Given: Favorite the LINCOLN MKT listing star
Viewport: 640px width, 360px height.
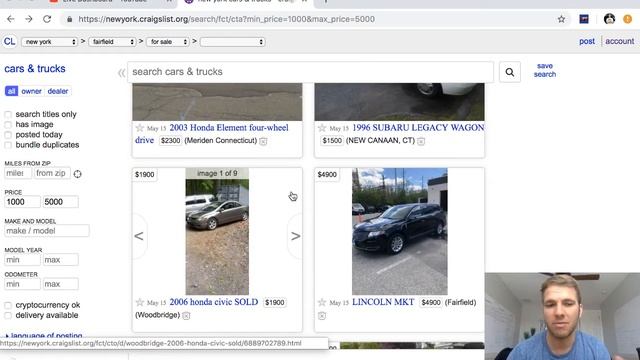Looking at the screenshot, I should click(322, 302).
